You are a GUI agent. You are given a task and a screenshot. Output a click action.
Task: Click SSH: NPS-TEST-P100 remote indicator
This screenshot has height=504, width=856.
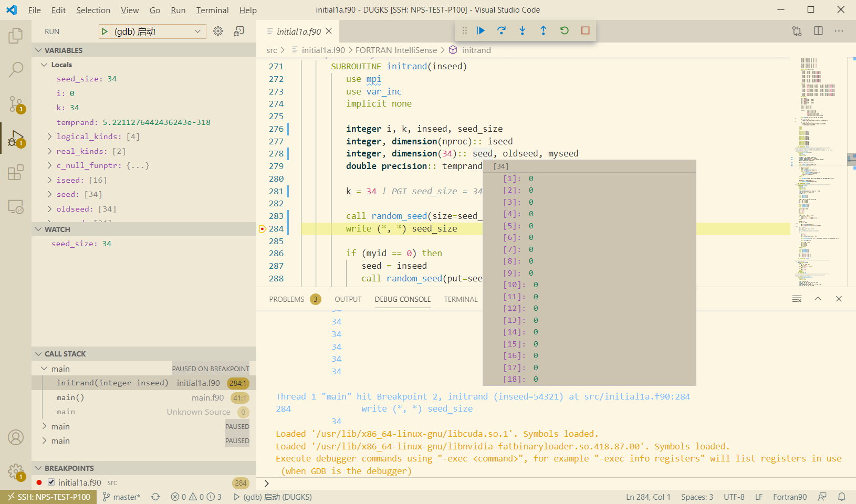48,497
